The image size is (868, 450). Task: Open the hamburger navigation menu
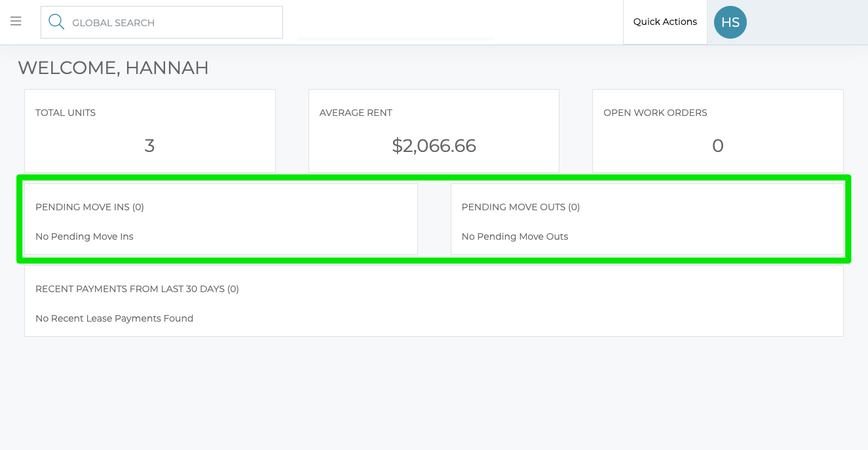point(16,22)
